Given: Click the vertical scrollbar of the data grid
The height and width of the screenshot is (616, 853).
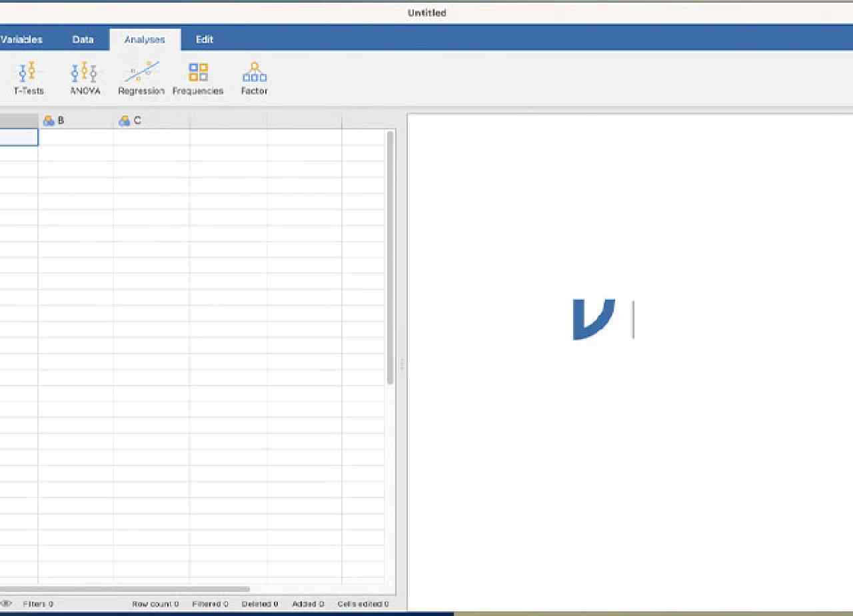Looking at the screenshot, I should 390,258.
